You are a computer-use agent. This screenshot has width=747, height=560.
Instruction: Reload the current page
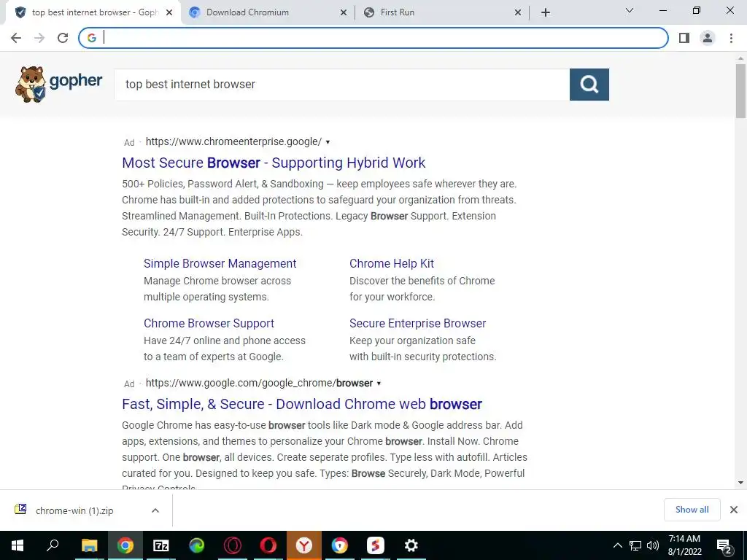(x=63, y=38)
